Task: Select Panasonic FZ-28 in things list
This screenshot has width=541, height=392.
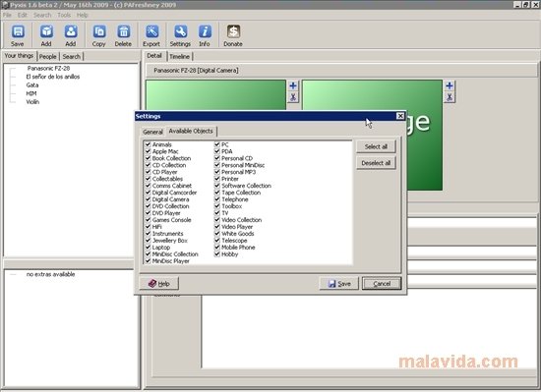Action: click(48, 68)
